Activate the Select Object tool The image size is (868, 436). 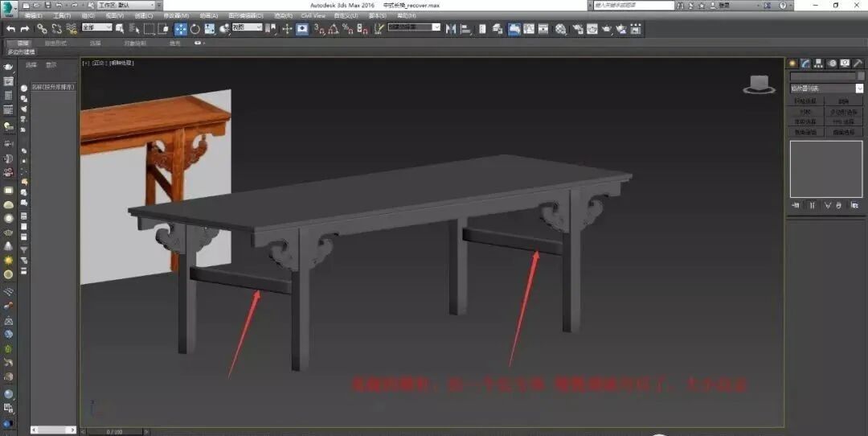coord(120,29)
